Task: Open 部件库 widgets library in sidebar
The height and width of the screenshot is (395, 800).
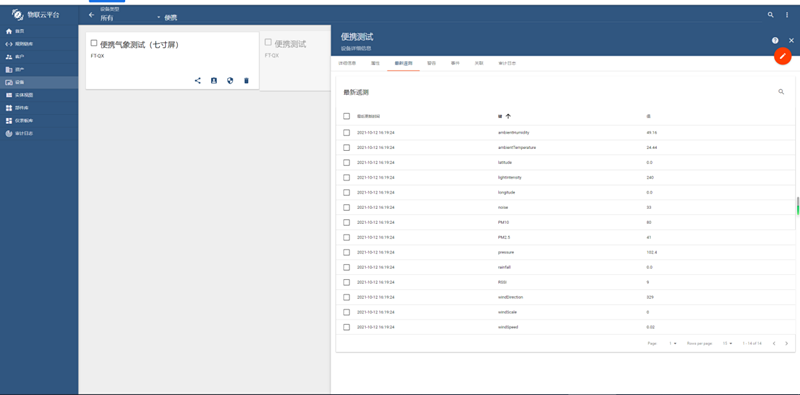Action: [x=39, y=108]
